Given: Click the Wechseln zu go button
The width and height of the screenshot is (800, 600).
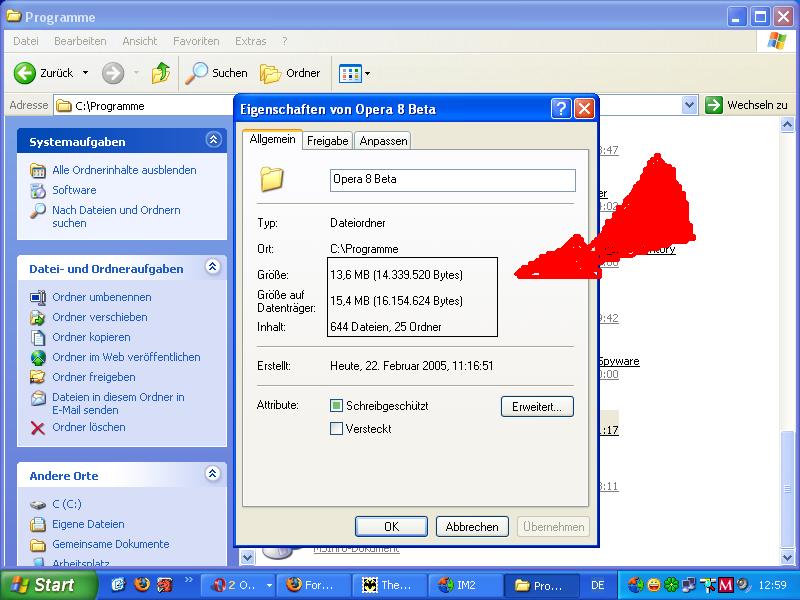Looking at the screenshot, I should [746, 105].
